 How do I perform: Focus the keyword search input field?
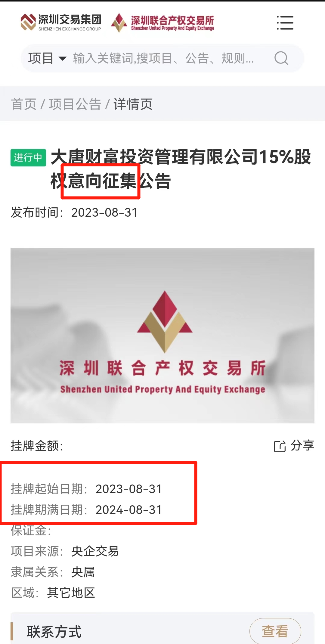coord(163,58)
